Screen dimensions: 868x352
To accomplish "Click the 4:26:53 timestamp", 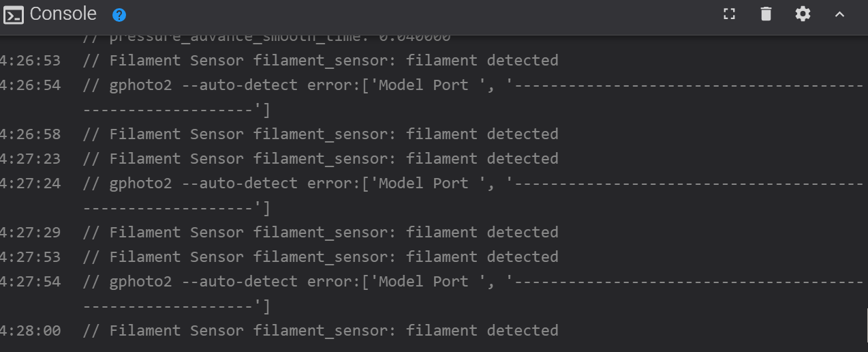I will tap(30, 61).
